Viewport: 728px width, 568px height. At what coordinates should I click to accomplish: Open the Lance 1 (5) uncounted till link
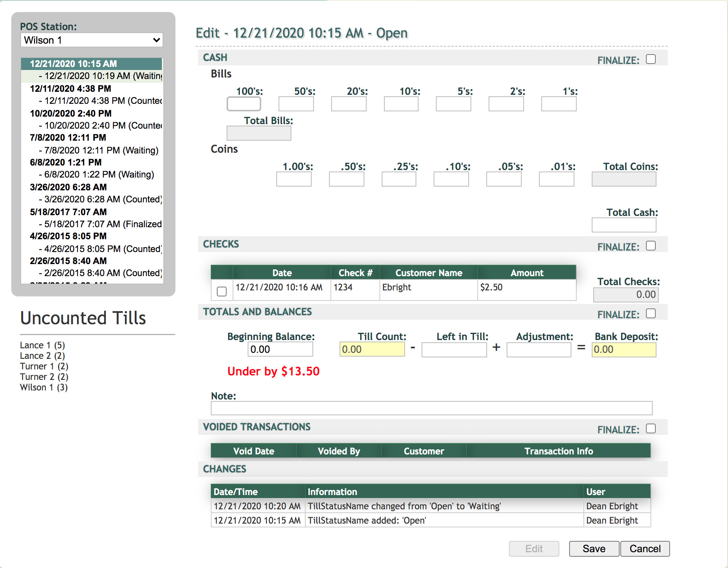[x=43, y=345]
